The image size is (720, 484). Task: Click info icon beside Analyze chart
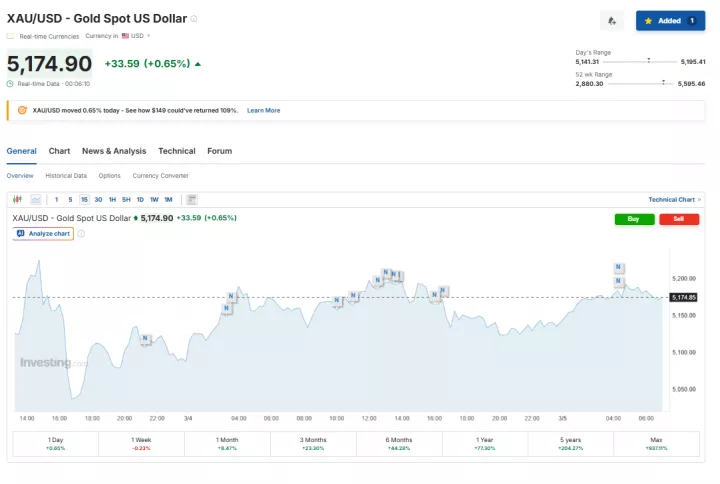click(x=81, y=234)
